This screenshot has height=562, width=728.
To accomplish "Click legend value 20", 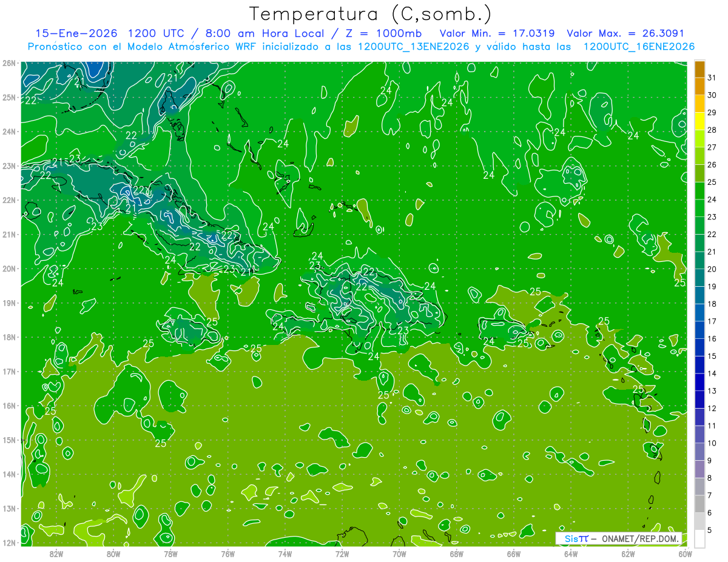I will point(712,269).
